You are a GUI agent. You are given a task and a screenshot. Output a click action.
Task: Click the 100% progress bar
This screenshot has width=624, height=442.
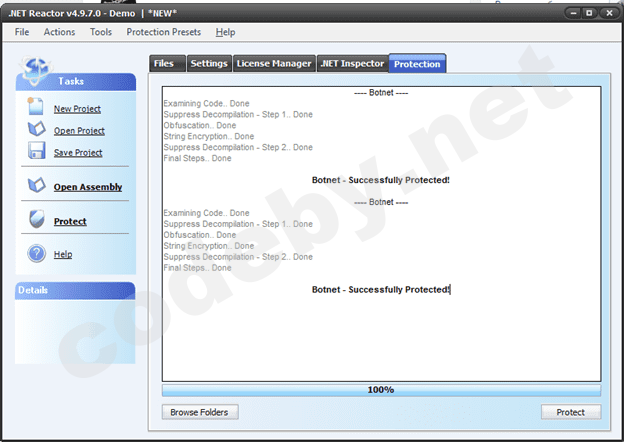381,389
